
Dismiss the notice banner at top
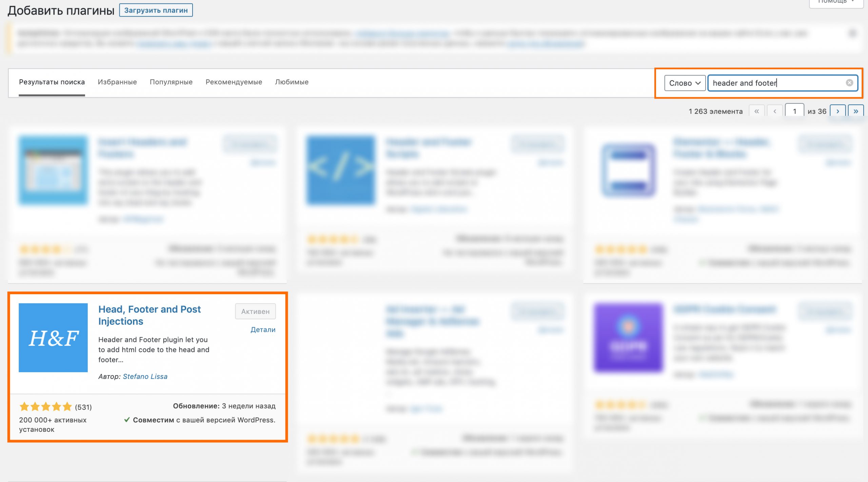click(853, 33)
